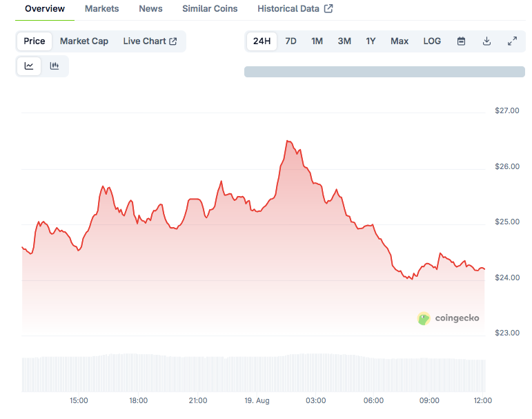Click the gray loading bar below range buttons

point(384,72)
